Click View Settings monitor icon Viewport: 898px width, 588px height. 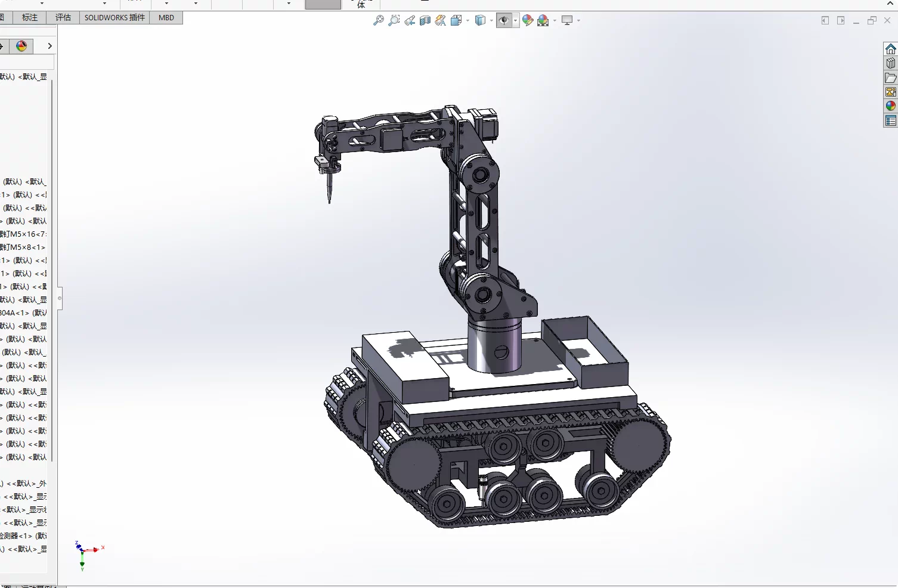pyautogui.click(x=567, y=20)
